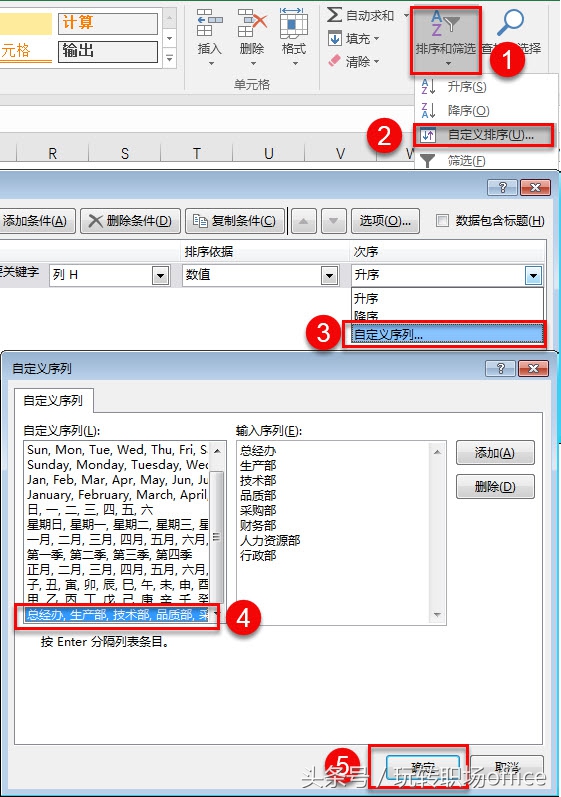Click 行政部 in entries box
This screenshot has height=797, width=561.
tap(258, 556)
